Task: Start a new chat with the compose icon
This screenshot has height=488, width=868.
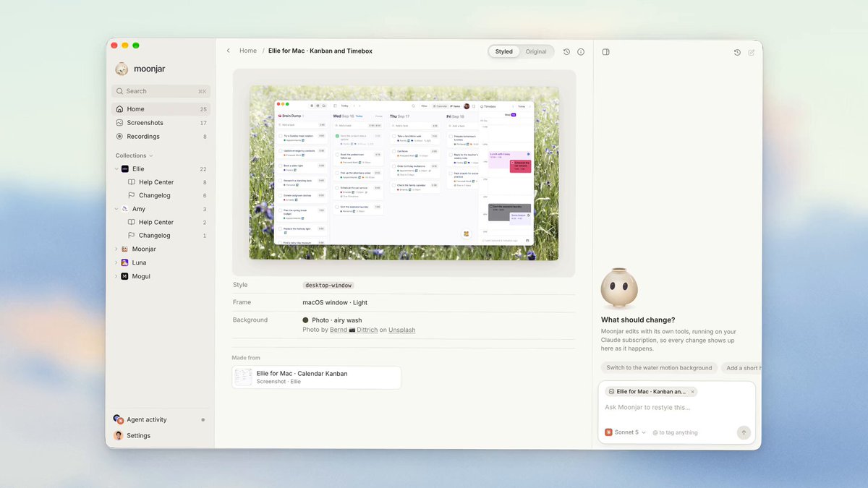Action: tap(752, 52)
